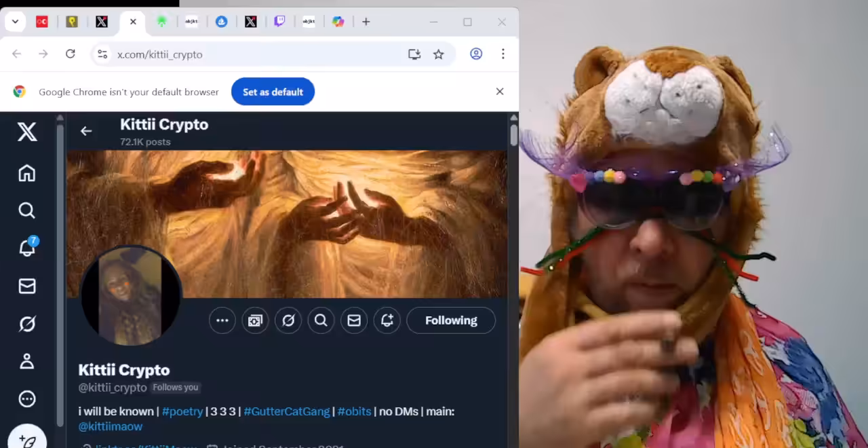Click the address bar URL x.com/kittii_crypto
Image resolution: width=868 pixels, height=448 pixels.
pos(160,54)
